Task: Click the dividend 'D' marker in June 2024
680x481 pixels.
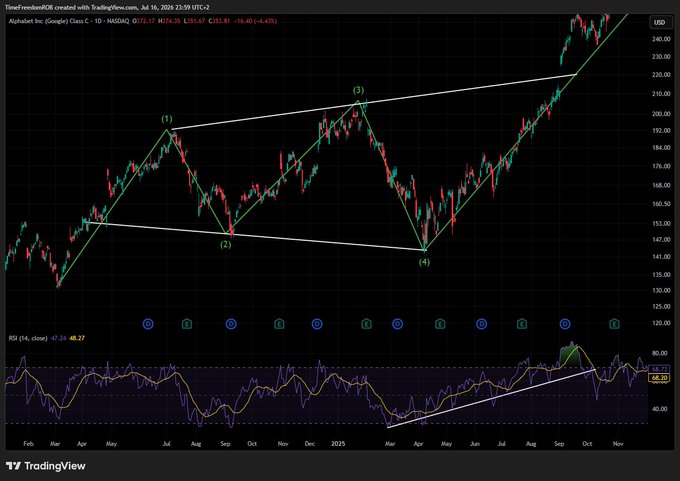Action: (148, 324)
